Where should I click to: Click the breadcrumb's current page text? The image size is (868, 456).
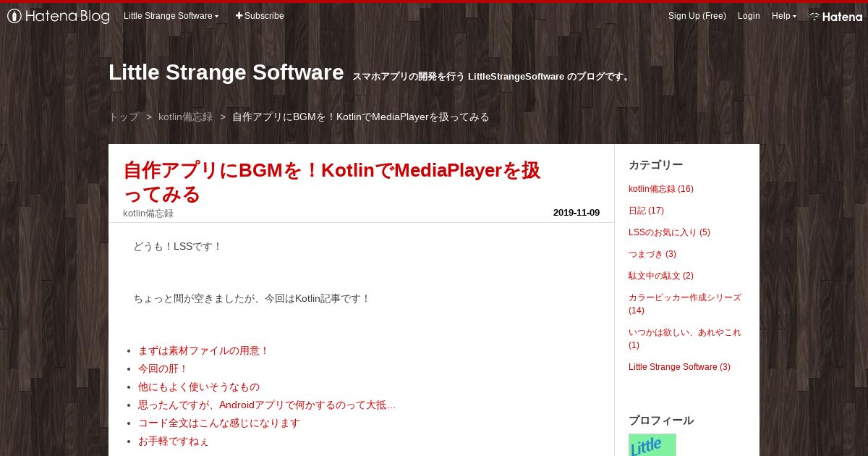pos(361,117)
